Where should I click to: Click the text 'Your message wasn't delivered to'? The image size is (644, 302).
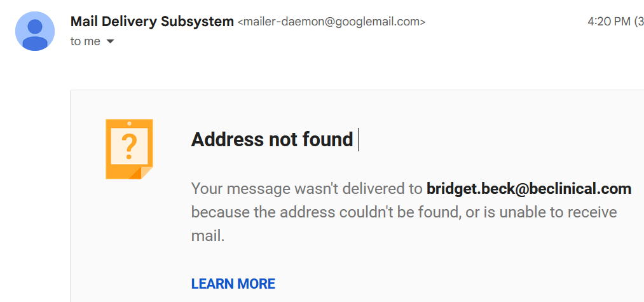[307, 189]
